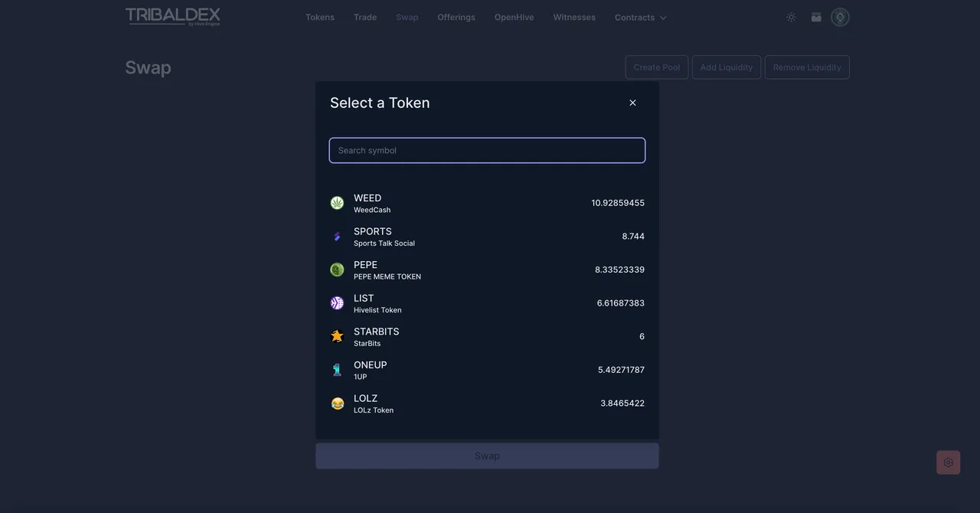980x513 pixels.
Task: Click ONEUP balance 5.49271787
Action: click(621, 370)
